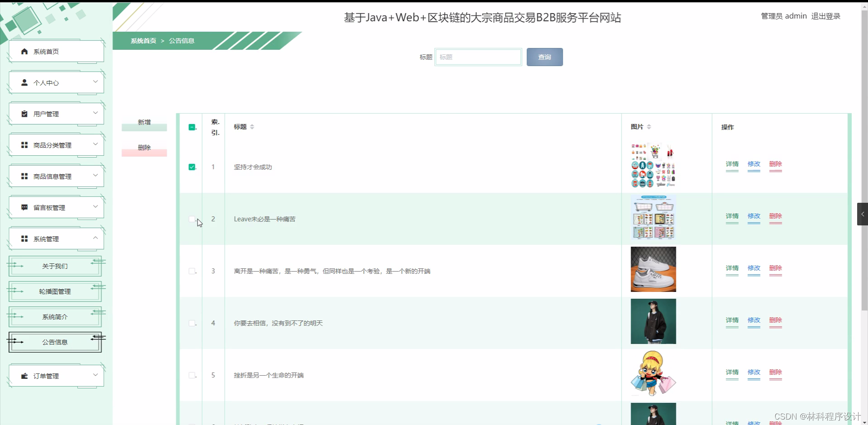Viewport: 868px width, 425px height.
Task: Click the 管理员 admin user label
Action: [x=784, y=16]
